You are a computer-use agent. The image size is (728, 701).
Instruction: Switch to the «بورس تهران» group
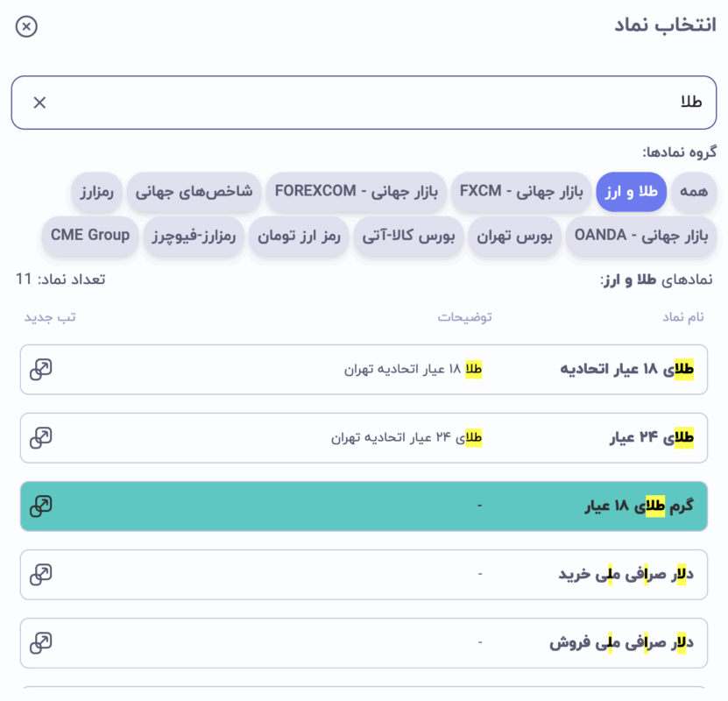[x=514, y=237]
